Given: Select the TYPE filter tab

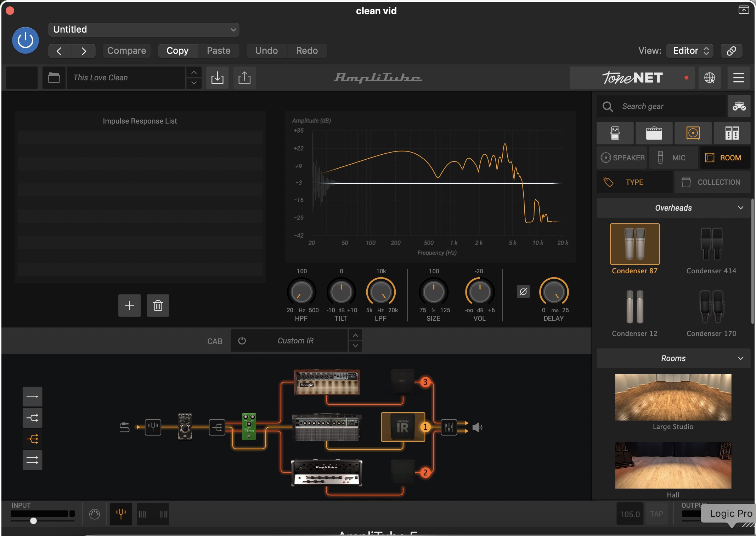Looking at the screenshot, I should [634, 182].
